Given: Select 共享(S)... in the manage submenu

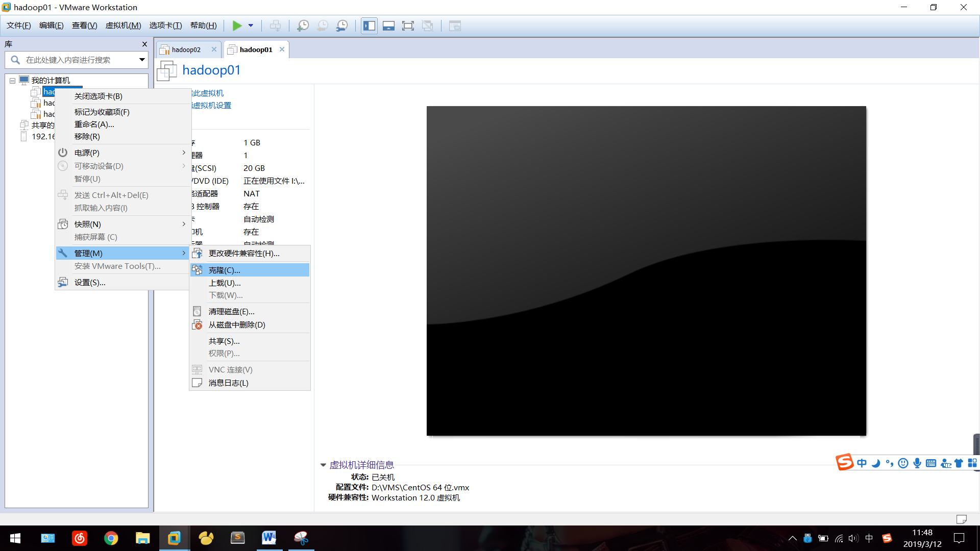Looking at the screenshot, I should pos(250,341).
